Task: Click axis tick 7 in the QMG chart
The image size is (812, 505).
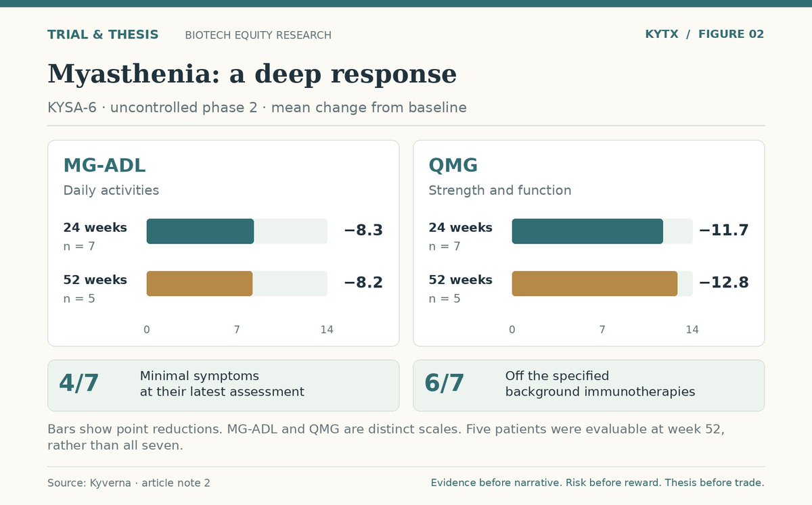Action: click(602, 330)
